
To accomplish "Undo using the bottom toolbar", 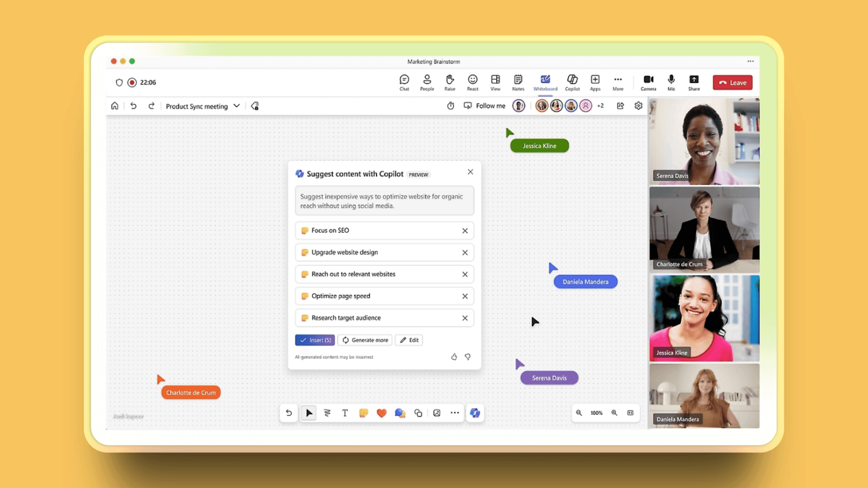I will tap(289, 413).
